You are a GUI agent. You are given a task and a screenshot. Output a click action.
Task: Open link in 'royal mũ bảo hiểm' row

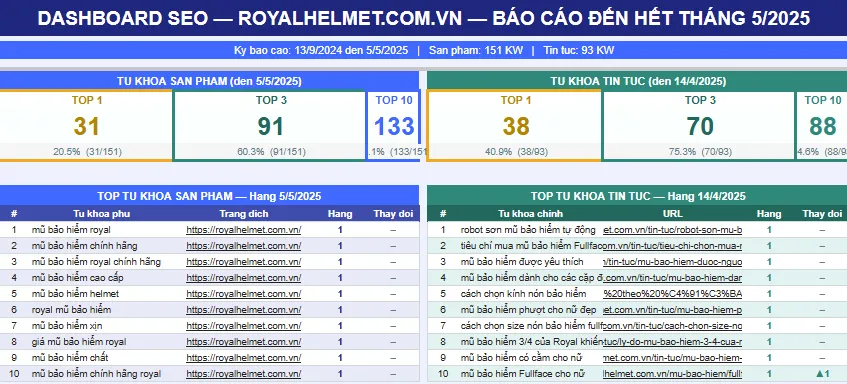coord(244,310)
